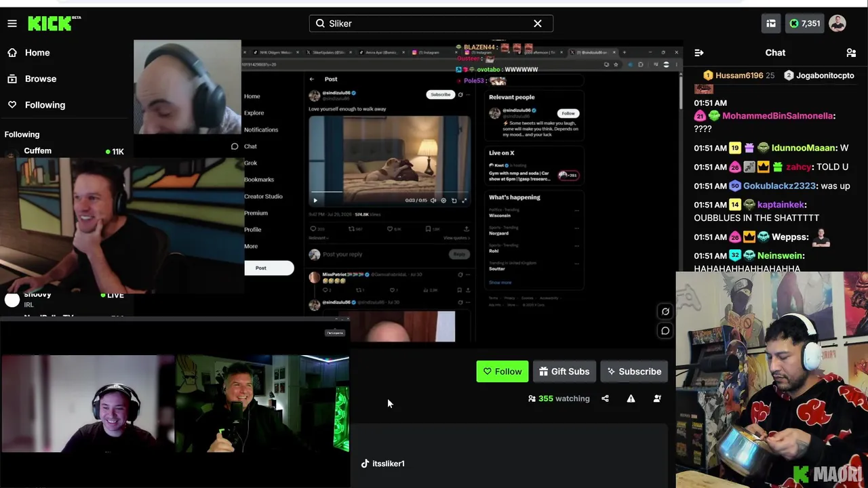Viewport: 868px width, 488px height.
Task: Click the Kick logo
Action: (x=54, y=23)
